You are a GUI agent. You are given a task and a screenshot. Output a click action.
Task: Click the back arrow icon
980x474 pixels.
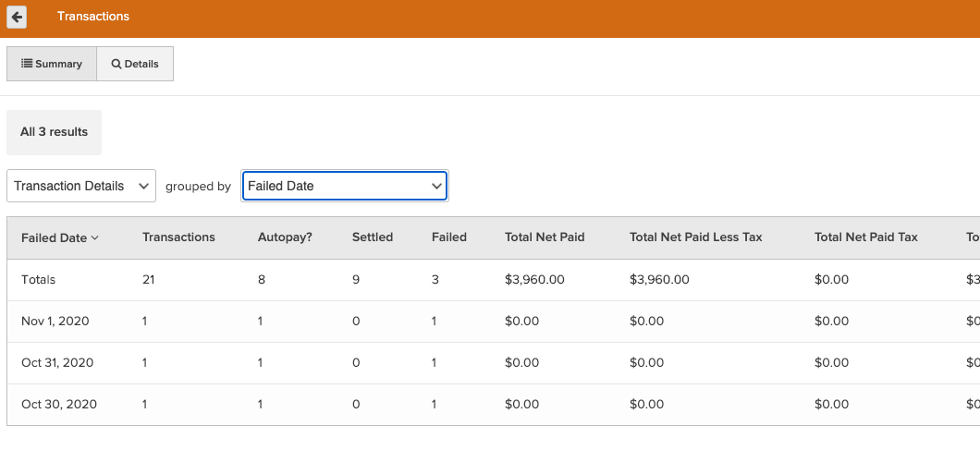[17, 17]
